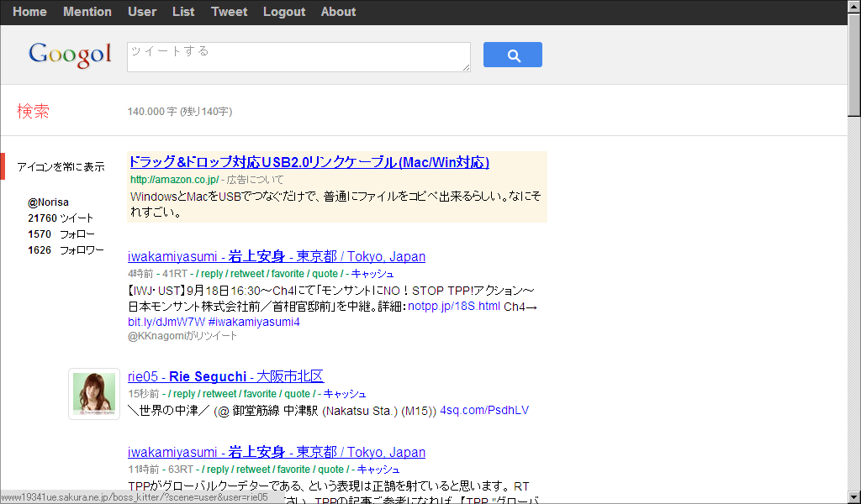Retweet the rie05 tweet
Image resolution: width=861 pixels, height=504 pixels.
point(219,393)
